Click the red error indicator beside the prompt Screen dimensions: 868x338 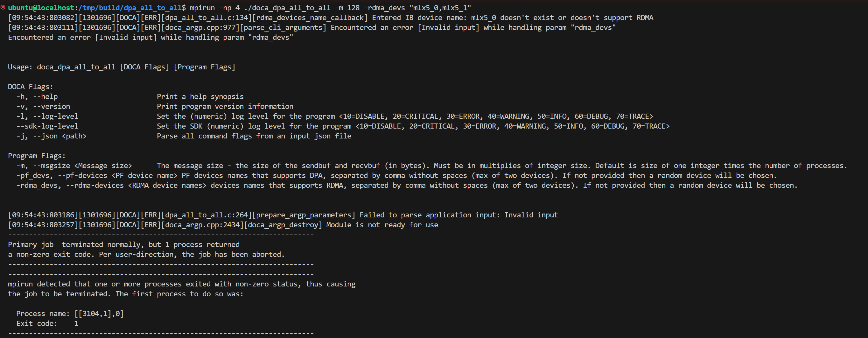coord(3,7)
